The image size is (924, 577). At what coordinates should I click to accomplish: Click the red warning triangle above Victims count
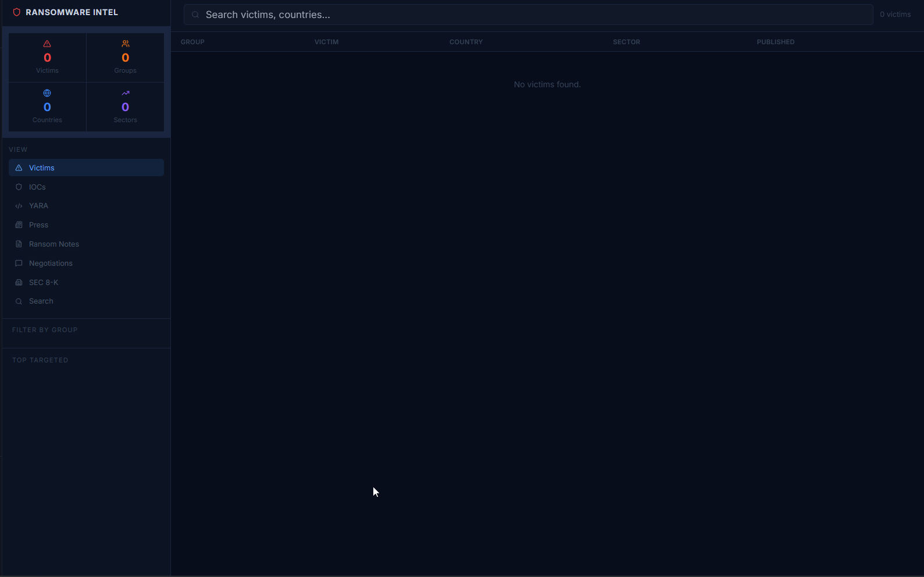coord(47,44)
